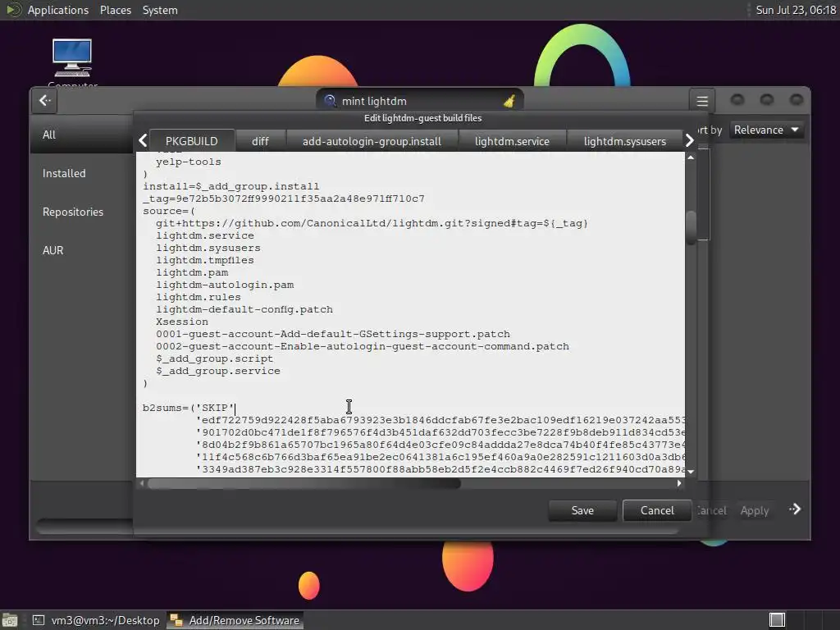Click the 'b2sums=('SKIP'' line
This screenshot has width=840, height=630.
click(x=189, y=408)
